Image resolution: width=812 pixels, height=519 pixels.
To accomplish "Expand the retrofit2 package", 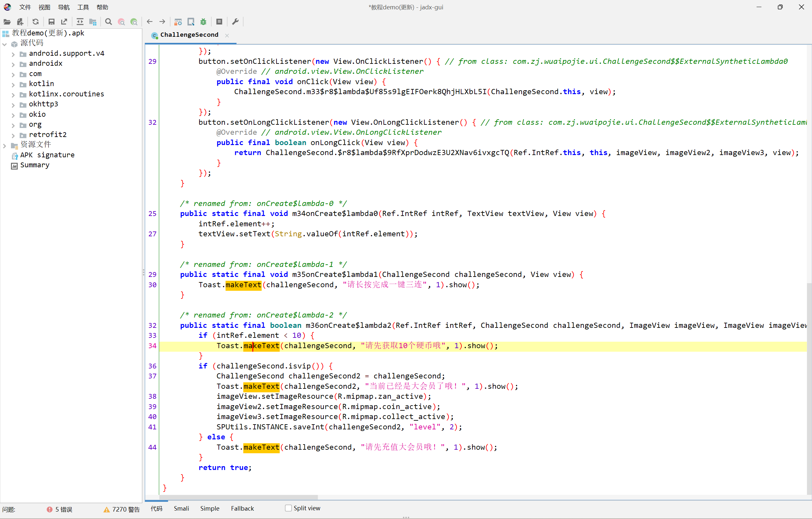I will click(13, 135).
